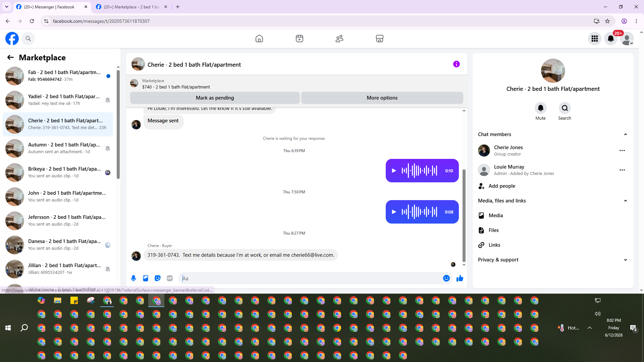Open File Explorer from the taskbar
This screenshot has height=362, width=644.
point(58,300)
